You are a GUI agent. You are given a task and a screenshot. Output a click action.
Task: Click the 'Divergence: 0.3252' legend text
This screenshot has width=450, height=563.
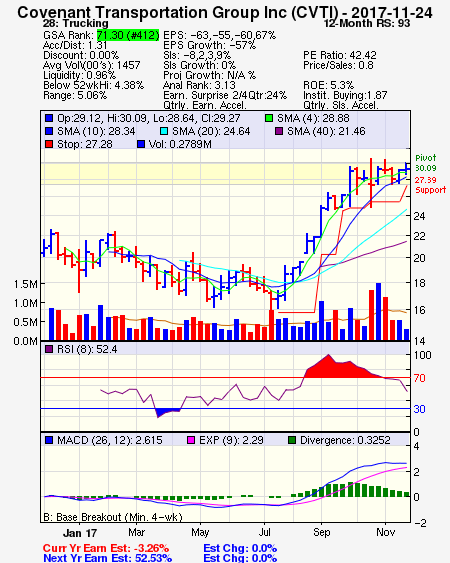tap(345, 440)
